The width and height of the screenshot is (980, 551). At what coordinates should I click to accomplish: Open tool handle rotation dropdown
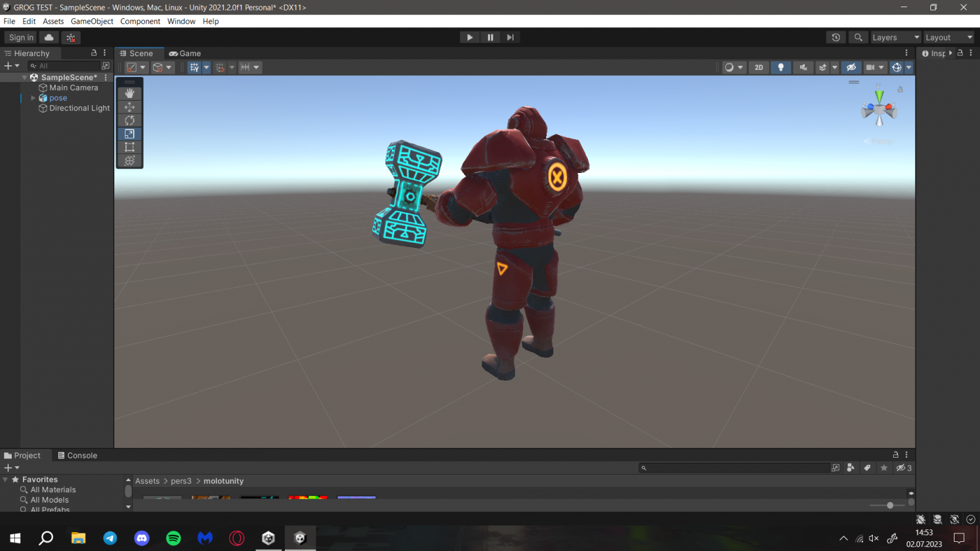click(x=162, y=67)
